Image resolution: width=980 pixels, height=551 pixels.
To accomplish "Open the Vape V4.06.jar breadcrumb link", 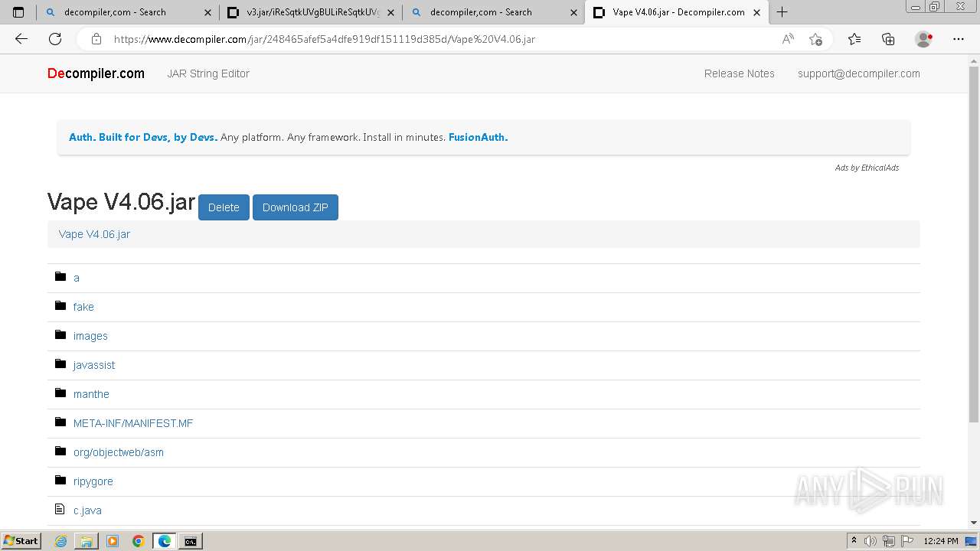I will click(x=94, y=234).
